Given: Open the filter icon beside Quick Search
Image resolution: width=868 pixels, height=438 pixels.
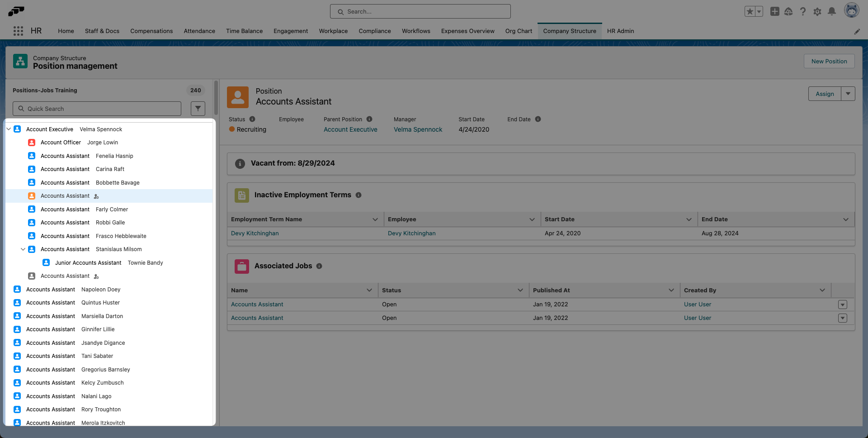Looking at the screenshot, I should [198, 109].
